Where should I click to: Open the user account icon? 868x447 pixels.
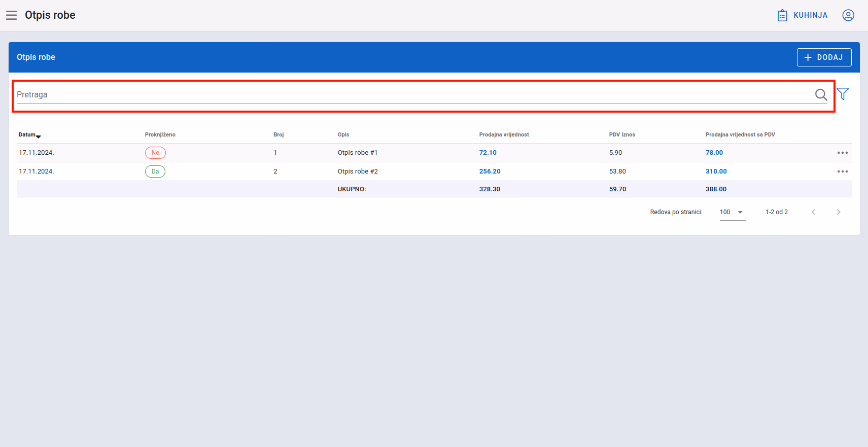click(x=848, y=15)
